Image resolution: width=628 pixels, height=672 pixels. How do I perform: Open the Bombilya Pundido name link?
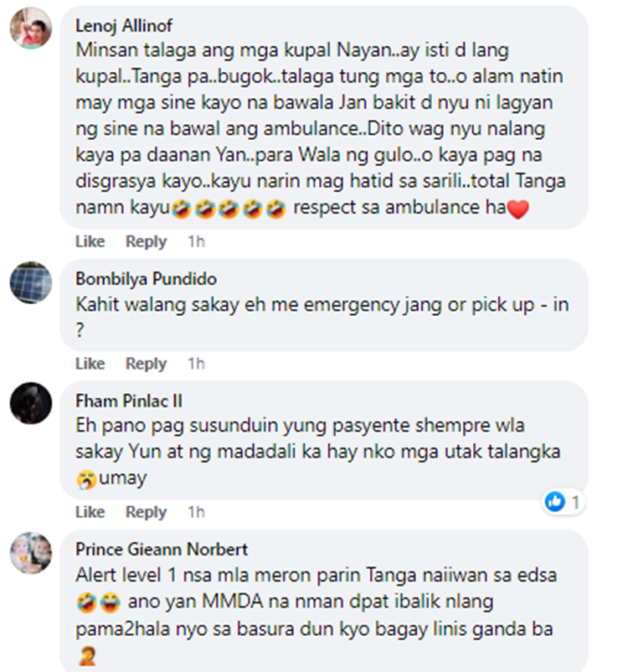[x=146, y=279]
